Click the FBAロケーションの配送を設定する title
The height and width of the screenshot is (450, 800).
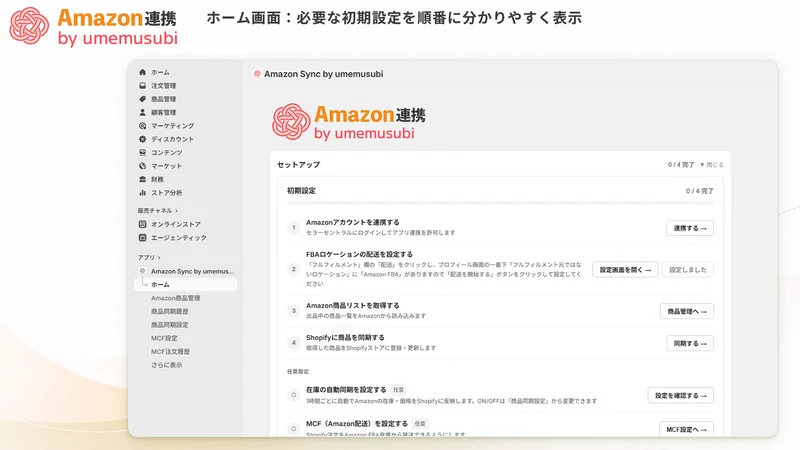point(359,254)
